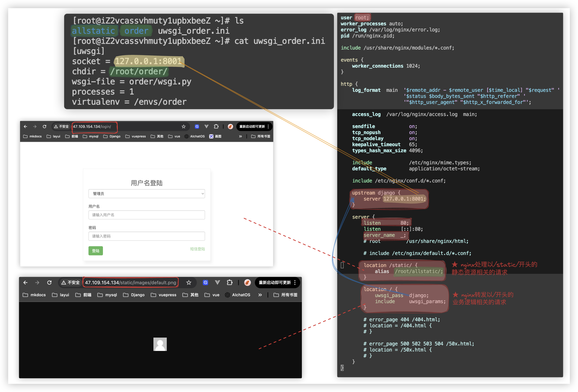
Task: Click the default avatar image thumbnail
Action: point(160,344)
